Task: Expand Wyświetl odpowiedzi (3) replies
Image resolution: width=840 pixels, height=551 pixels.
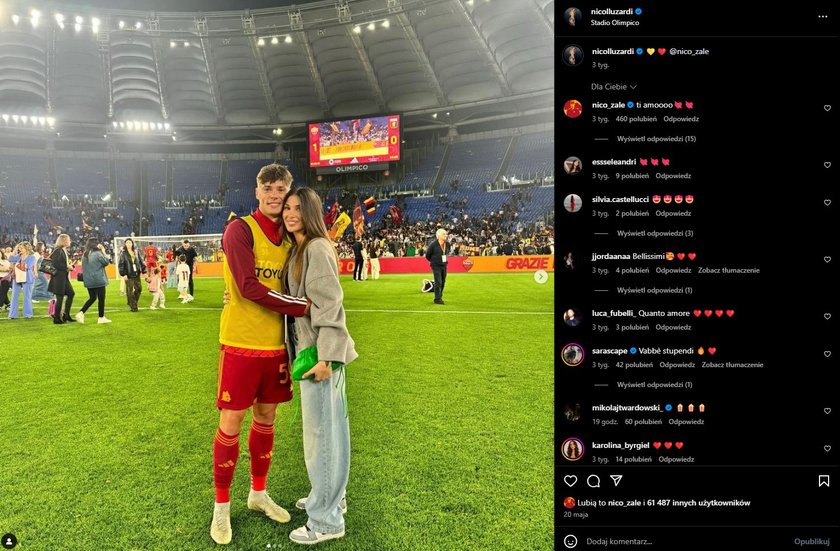Action: tap(655, 233)
